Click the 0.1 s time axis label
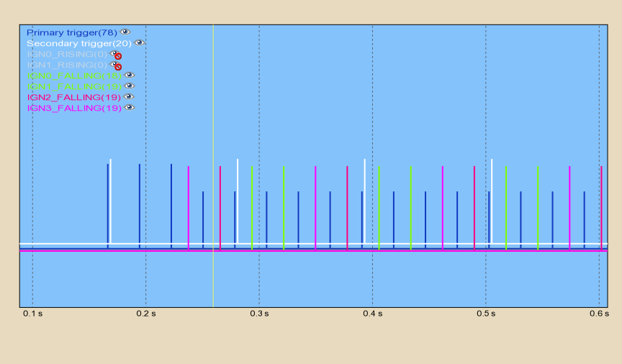This screenshot has width=622, height=364. tap(32, 314)
